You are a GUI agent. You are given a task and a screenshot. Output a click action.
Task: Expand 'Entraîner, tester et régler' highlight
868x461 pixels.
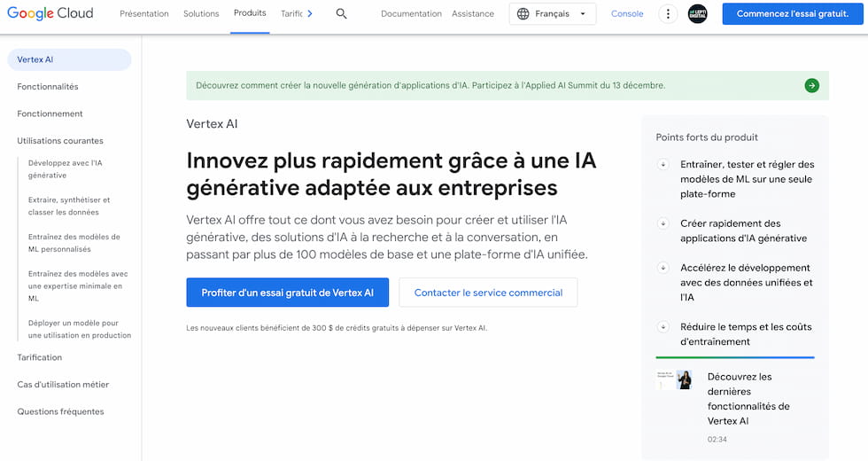click(663, 164)
